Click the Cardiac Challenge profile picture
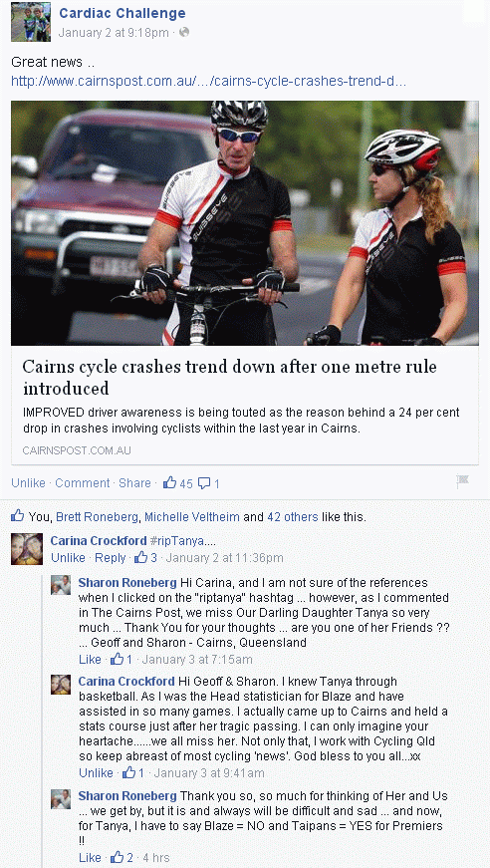Viewport: 490px width, 868px height. [31, 22]
